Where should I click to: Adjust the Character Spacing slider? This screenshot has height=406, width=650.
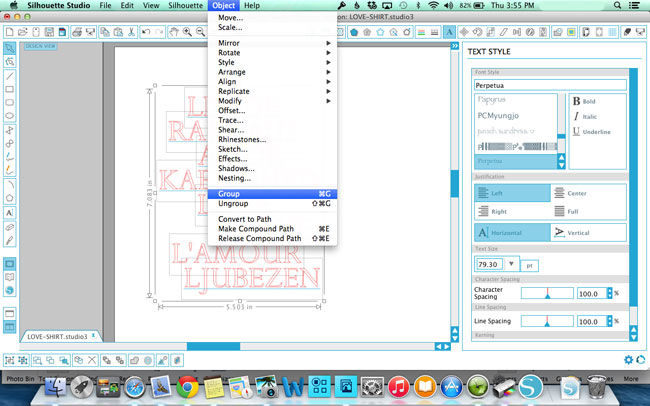click(547, 294)
